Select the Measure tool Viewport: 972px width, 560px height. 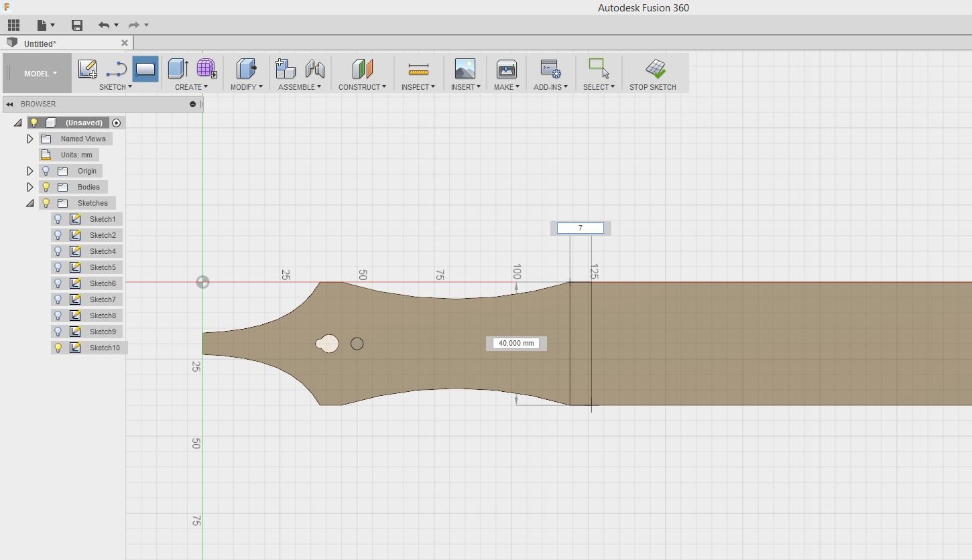418,69
